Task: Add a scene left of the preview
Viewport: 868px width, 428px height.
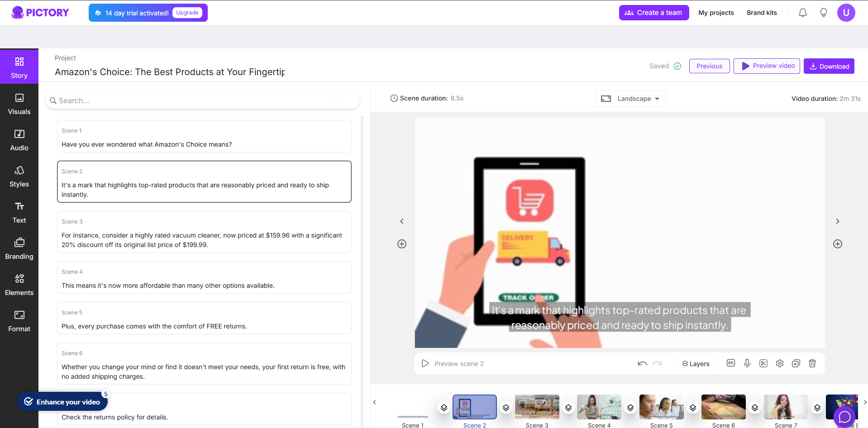Action: pos(402,244)
